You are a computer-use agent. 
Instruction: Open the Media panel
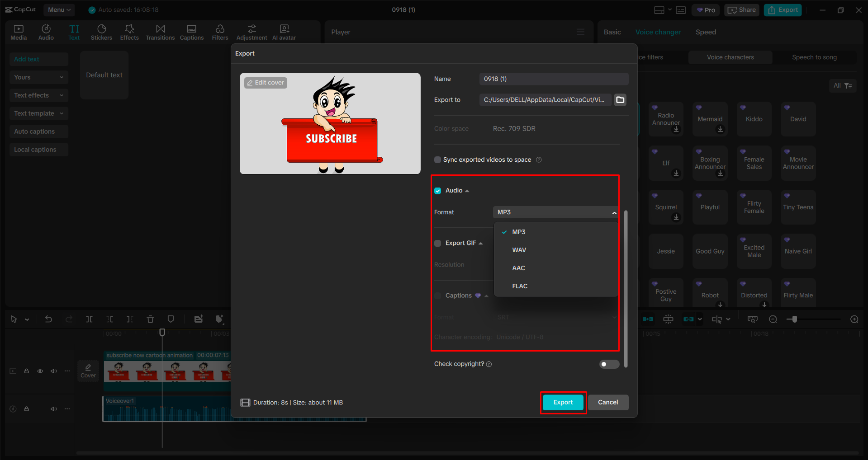click(x=19, y=32)
